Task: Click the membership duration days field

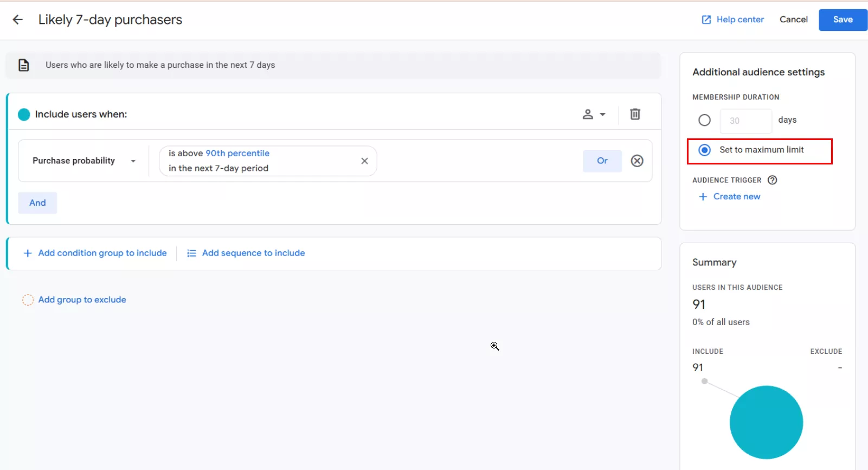Action: pos(745,120)
